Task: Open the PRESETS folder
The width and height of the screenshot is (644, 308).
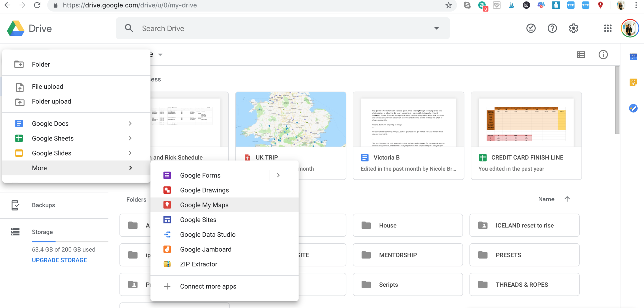Action: coord(524,255)
